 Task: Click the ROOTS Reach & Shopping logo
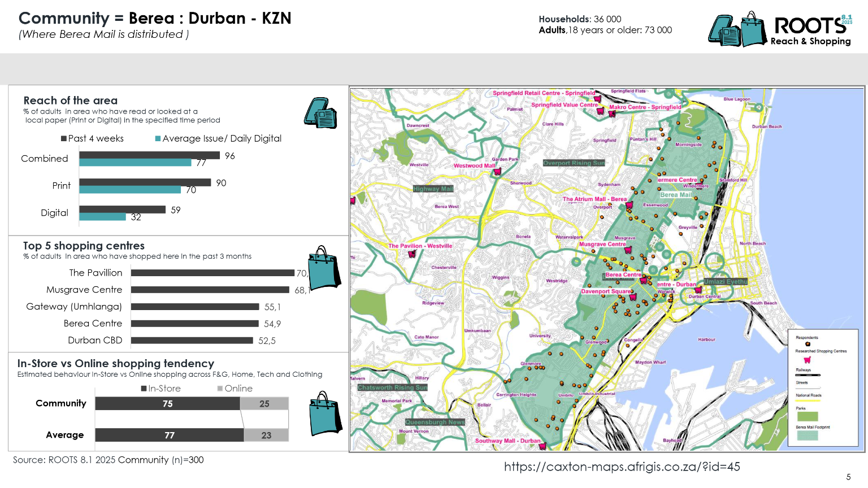click(x=780, y=29)
